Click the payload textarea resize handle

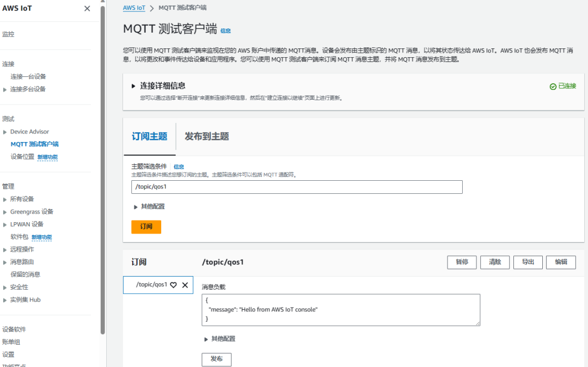(478, 323)
